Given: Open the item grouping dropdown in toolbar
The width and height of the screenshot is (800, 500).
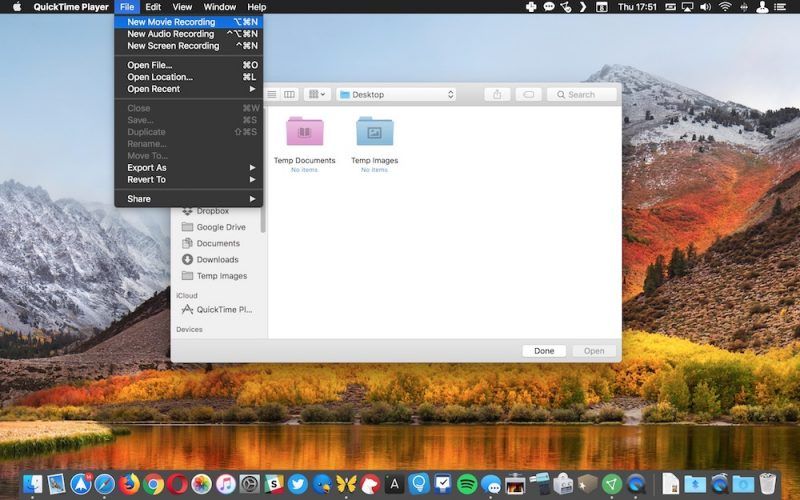Looking at the screenshot, I should (x=317, y=95).
